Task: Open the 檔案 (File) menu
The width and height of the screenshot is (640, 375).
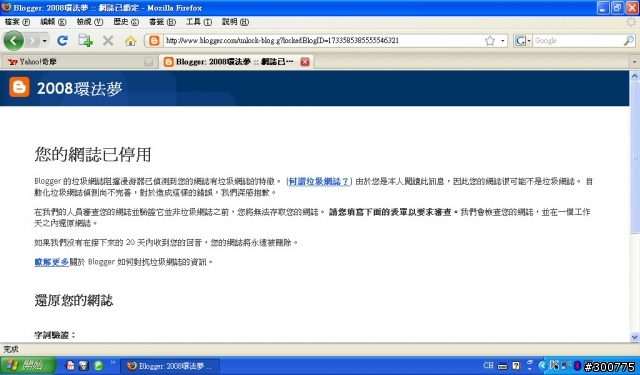Action: (17, 22)
